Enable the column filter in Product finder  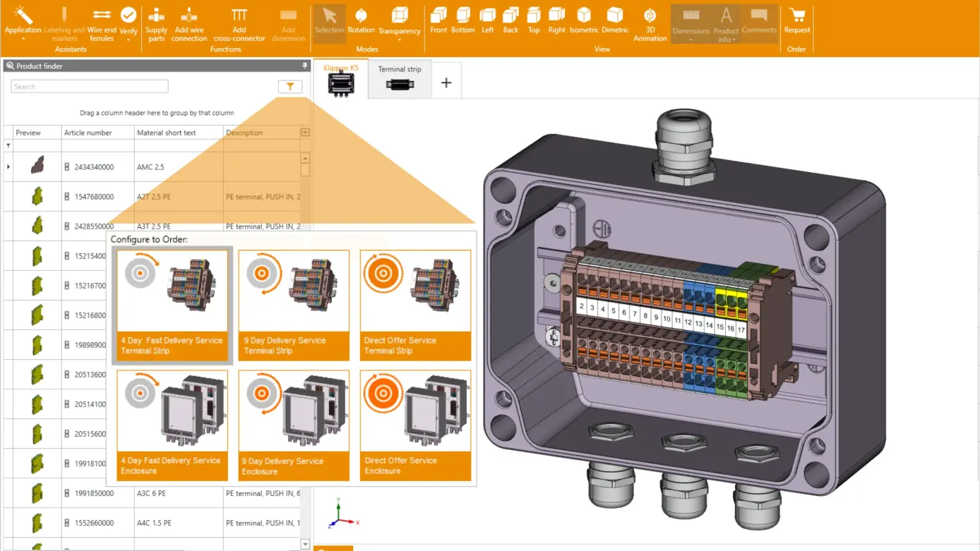[x=289, y=86]
